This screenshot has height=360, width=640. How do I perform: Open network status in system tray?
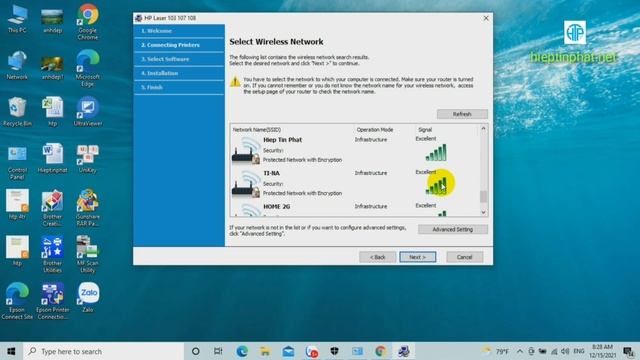tap(554, 351)
